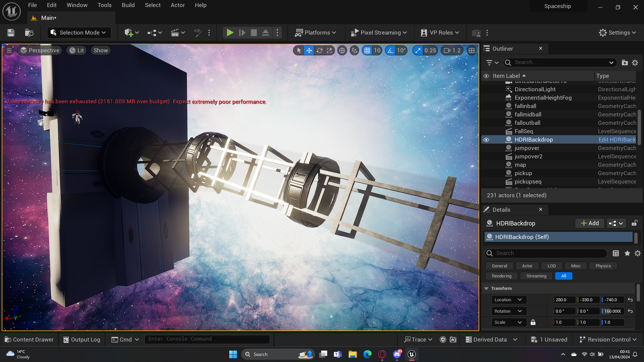The image size is (644, 362).
Task: Open Location type dropdown
Action: (509, 300)
